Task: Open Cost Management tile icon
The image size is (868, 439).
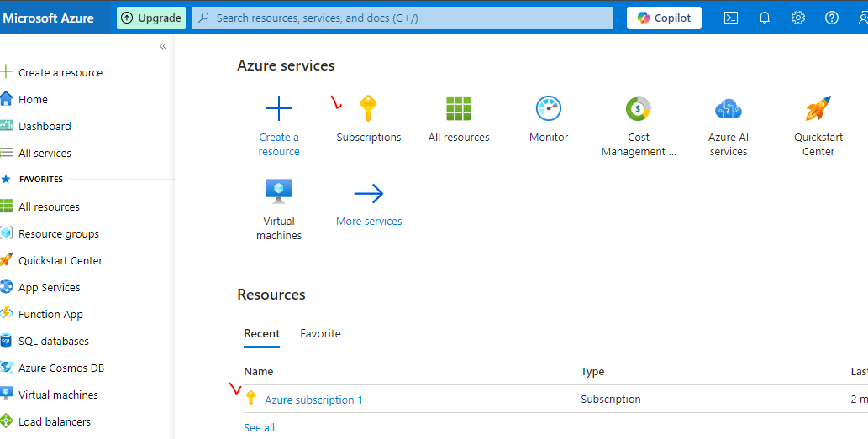Action: click(639, 108)
